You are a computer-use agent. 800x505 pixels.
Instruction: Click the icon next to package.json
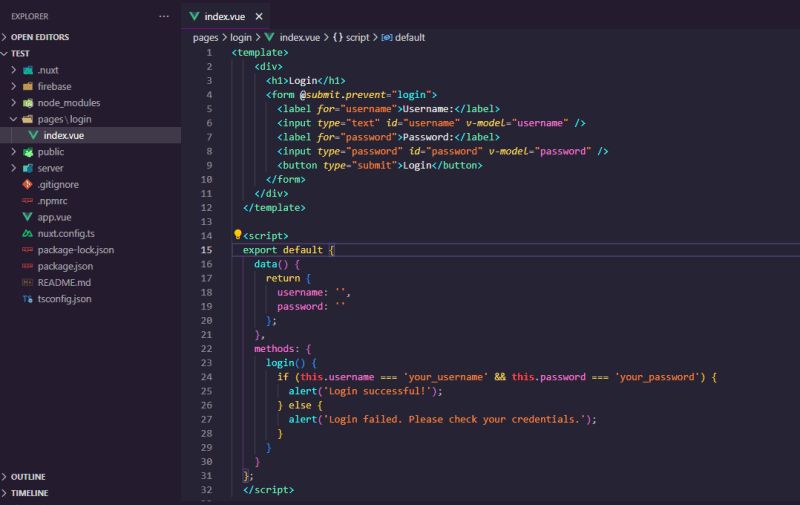28,266
